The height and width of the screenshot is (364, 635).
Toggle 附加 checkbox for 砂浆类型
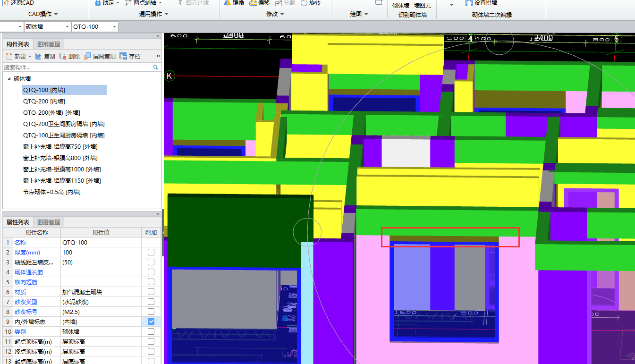151,302
